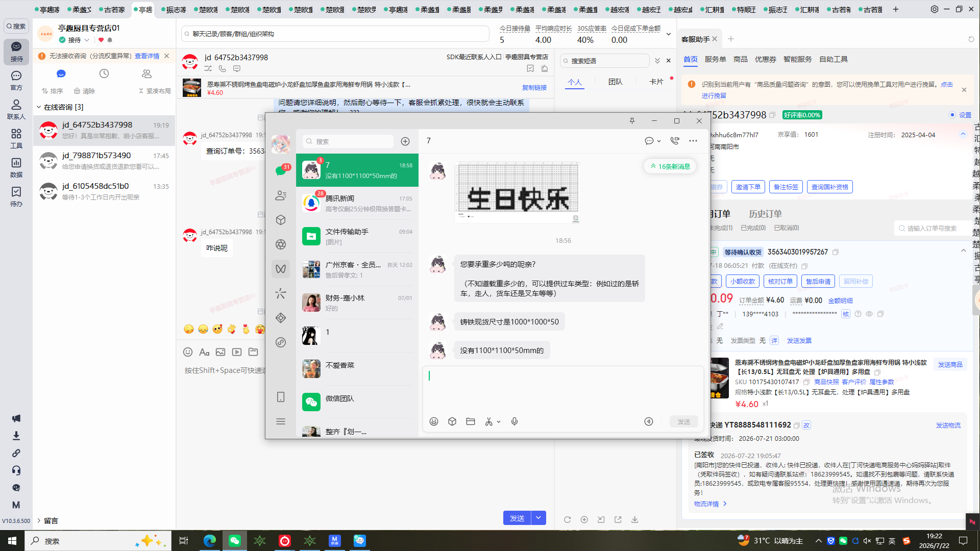Image resolution: width=980 pixels, height=551 pixels.
Task: Click plus button beside WeChat search box
Action: click(x=405, y=141)
